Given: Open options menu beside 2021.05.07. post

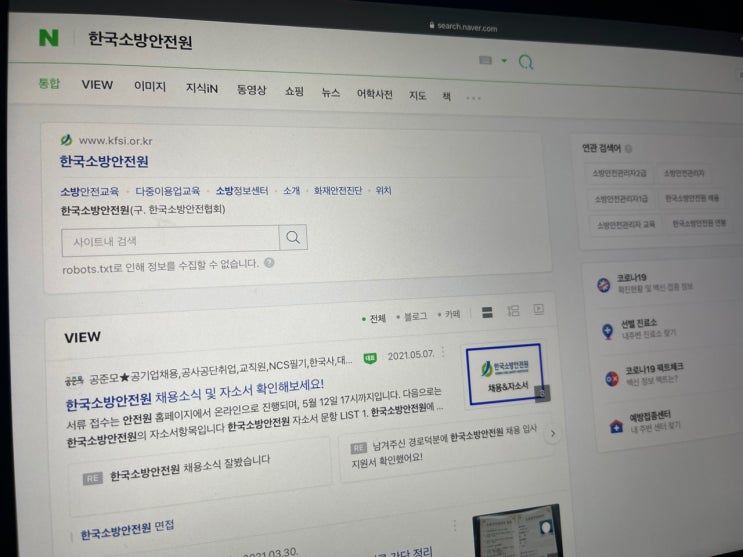Looking at the screenshot, I should [444, 352].
